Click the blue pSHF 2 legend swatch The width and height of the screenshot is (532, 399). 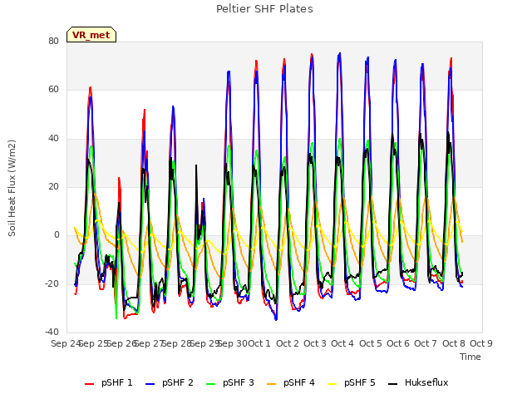pos(150,384)
